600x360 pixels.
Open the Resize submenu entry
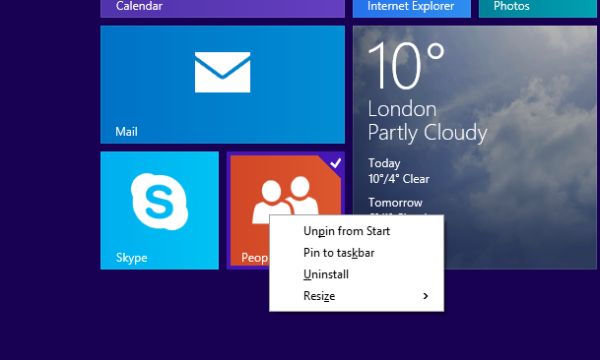point(357,296)
